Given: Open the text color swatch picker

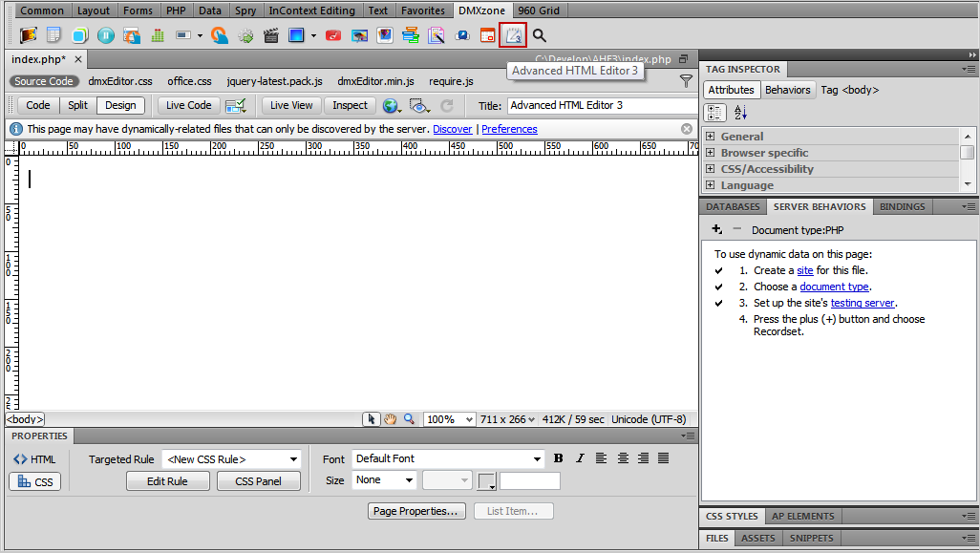Looking at the screenshot, I should click(486, 481).
